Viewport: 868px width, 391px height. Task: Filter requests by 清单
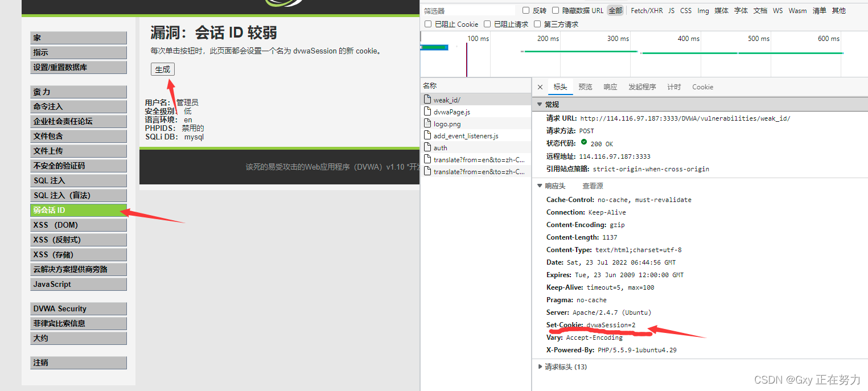pos(819,10)
